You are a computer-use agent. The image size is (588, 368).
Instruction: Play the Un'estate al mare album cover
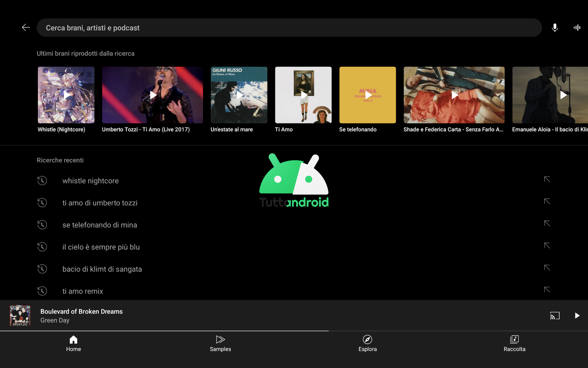tap(239, 95)
